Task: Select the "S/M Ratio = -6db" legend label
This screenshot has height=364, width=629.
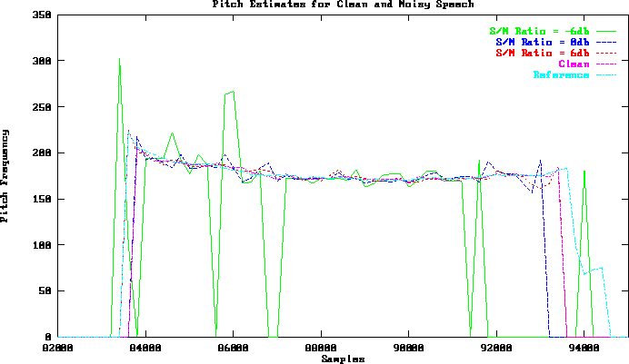Action: coord(539,31)
